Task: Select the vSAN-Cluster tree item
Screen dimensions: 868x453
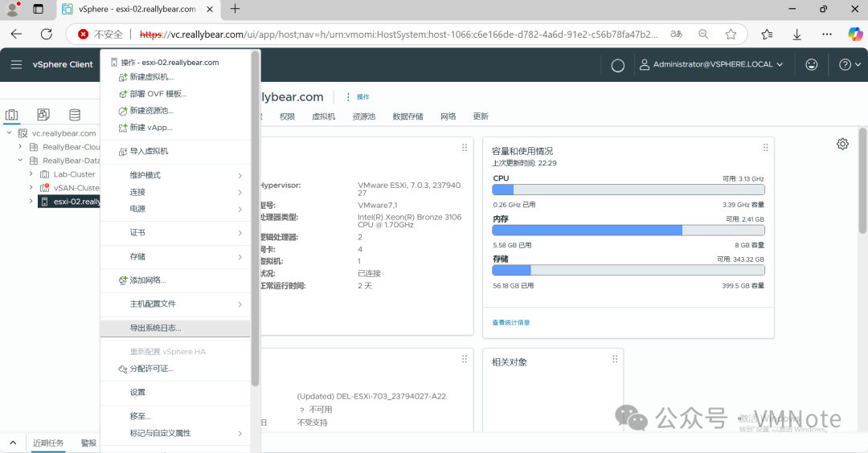Action: (x=70, y=188)
